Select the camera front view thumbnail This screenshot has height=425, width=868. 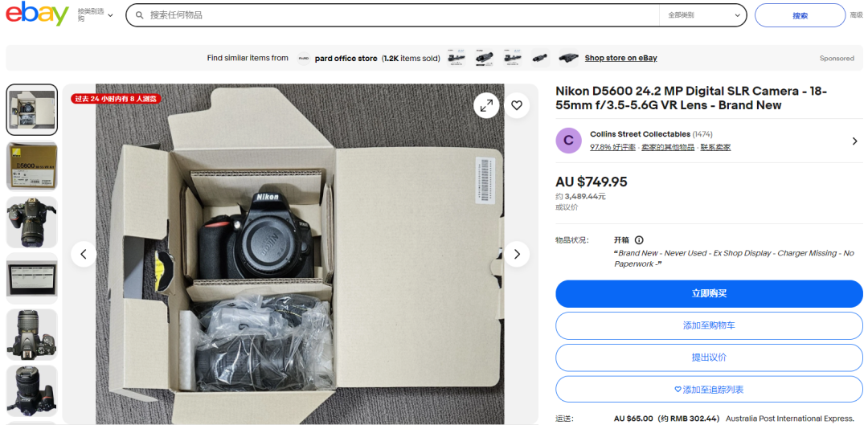tap(32, 222)
